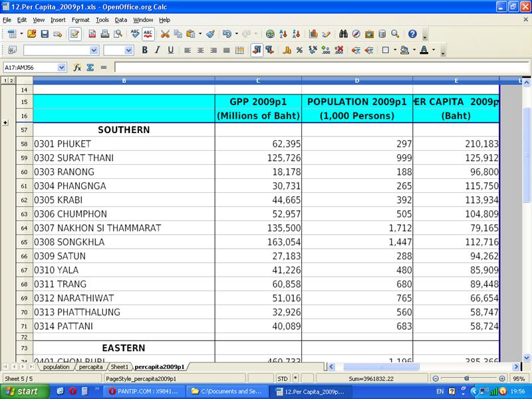532x399 pixels.
Task: Open the font size dropdown
Action: (x=128, y=51)
